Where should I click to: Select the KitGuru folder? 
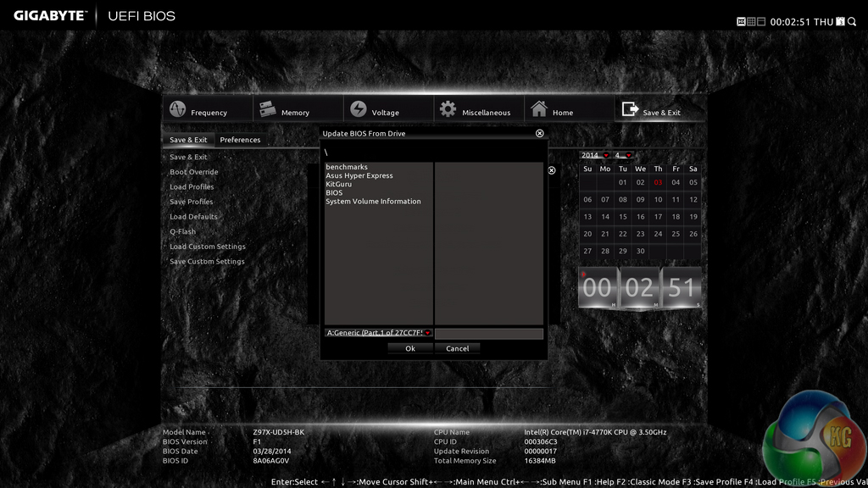pos(339,184)
